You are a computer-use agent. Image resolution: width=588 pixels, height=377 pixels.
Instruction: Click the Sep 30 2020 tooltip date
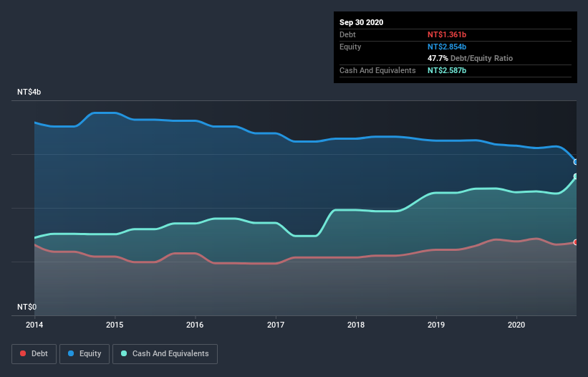tap(361, 22)
